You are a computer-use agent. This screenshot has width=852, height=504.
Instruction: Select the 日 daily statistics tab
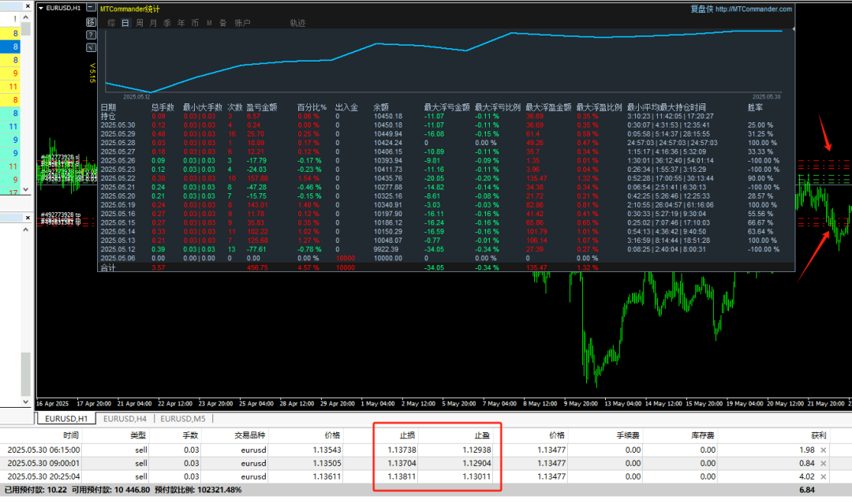coord(125,23)
